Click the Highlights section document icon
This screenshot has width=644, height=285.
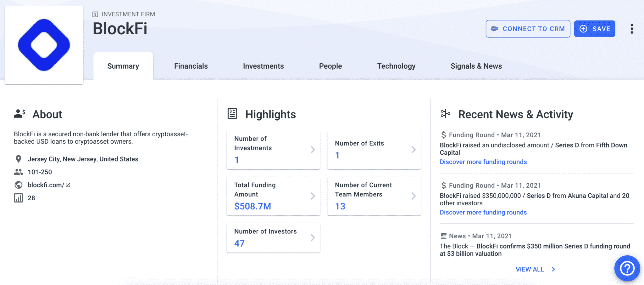[x=232, y=114]
